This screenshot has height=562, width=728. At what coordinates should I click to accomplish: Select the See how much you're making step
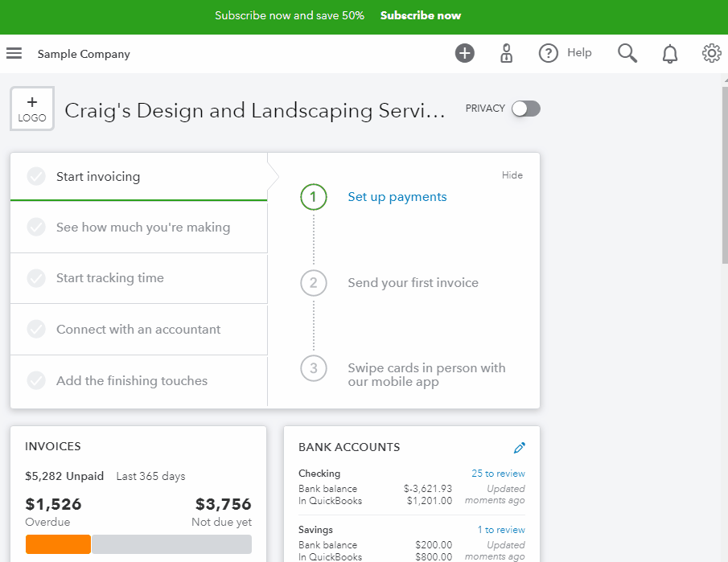pos(142,228)
